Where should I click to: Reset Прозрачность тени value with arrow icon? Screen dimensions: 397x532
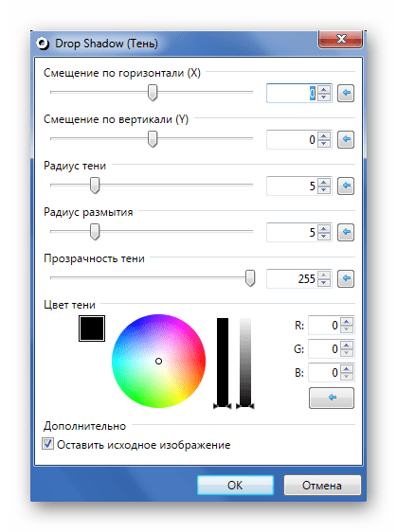pyautogui.click(x=346, y=279)
